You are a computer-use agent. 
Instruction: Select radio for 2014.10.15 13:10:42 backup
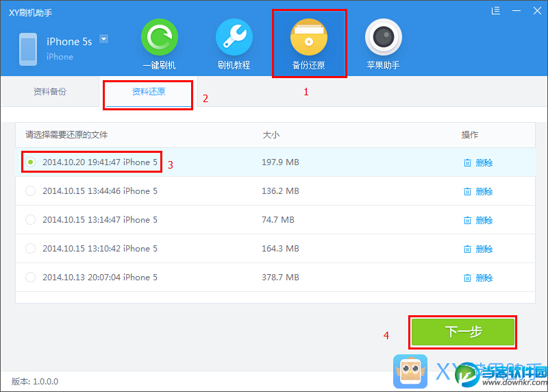pos(30,248)
